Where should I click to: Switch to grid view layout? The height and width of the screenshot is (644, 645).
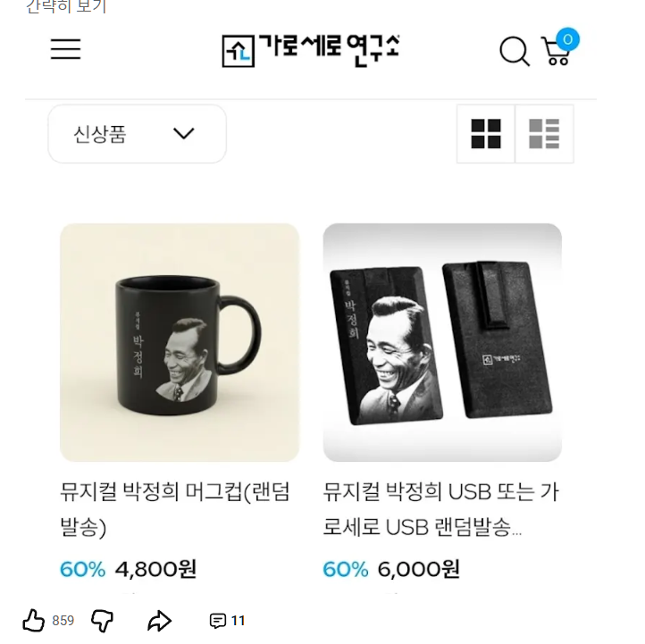pyautogui.click(x=486, y=134)
